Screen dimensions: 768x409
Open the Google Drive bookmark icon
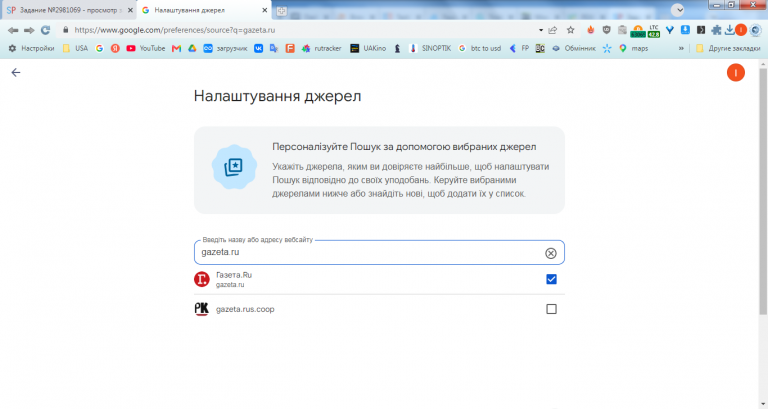click(x=192, y=48)
